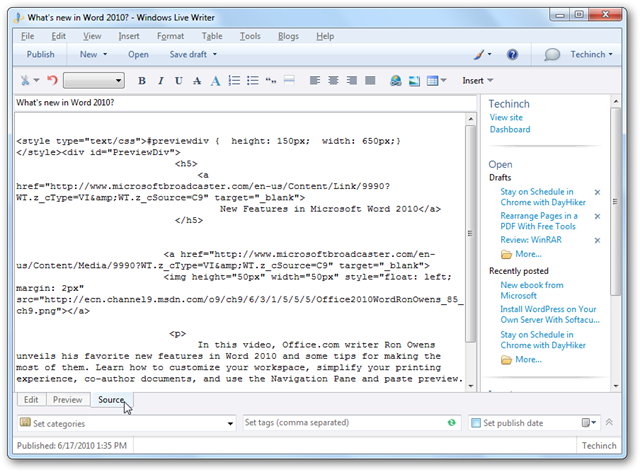Open the Help question mark icon

coord(512,54)
